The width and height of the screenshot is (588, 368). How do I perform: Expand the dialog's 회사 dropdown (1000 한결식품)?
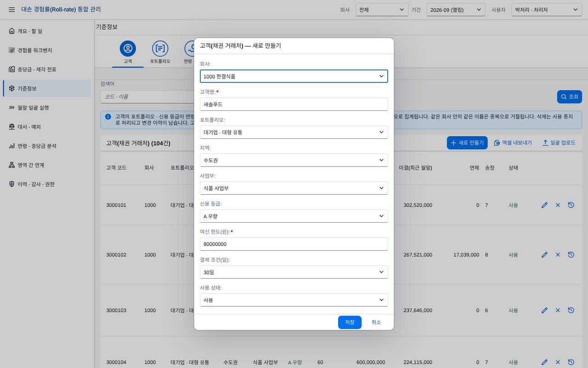pos(294,76)
